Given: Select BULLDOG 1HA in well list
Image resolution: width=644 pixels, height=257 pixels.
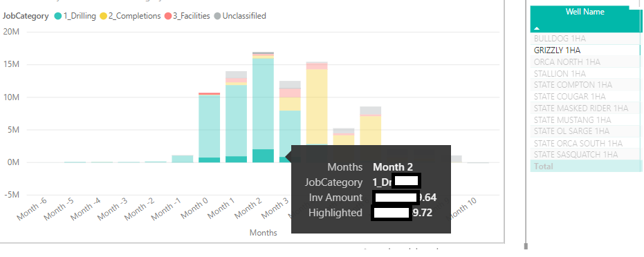Looking at the screenshot, I should tap(585, 39).
